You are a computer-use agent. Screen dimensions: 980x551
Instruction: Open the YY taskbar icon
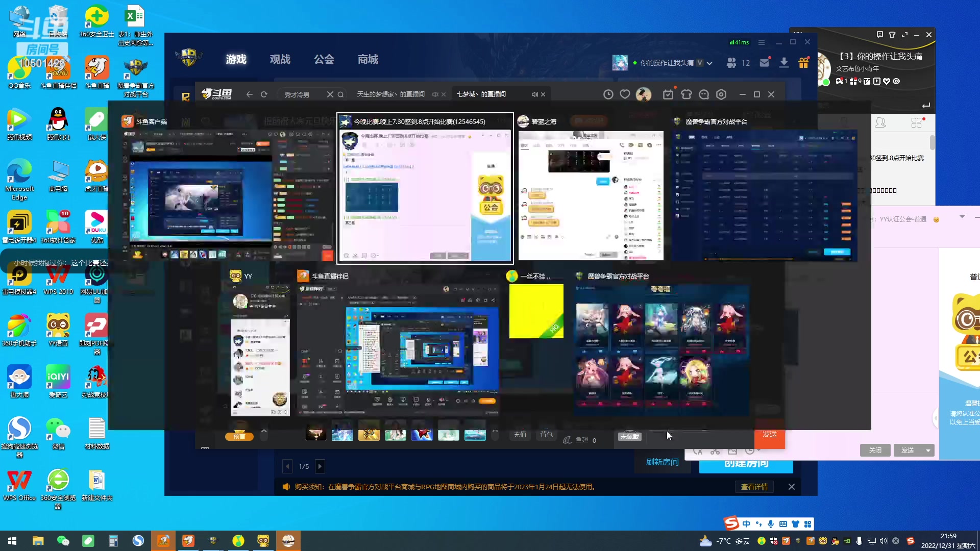tap(263, 541)
